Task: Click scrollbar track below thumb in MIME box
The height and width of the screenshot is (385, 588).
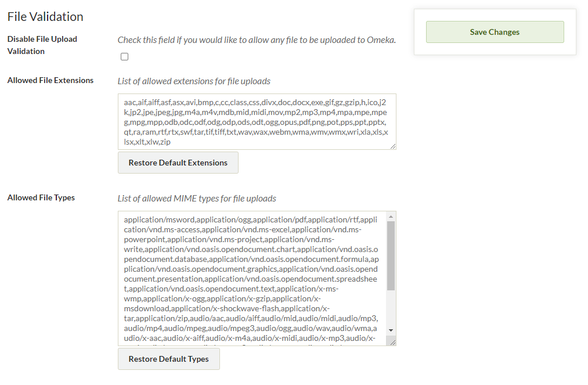Action: [x=391, y=308]
